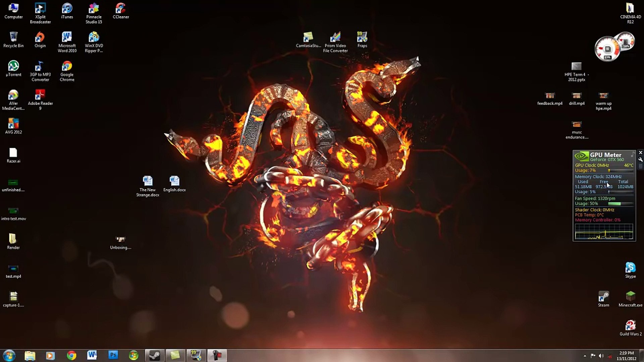Image resolution: width=644 pixels, height=362 pixels.
Task: Show hidden system tray icons
Action: pyautogui.click(x=585, y=356)
